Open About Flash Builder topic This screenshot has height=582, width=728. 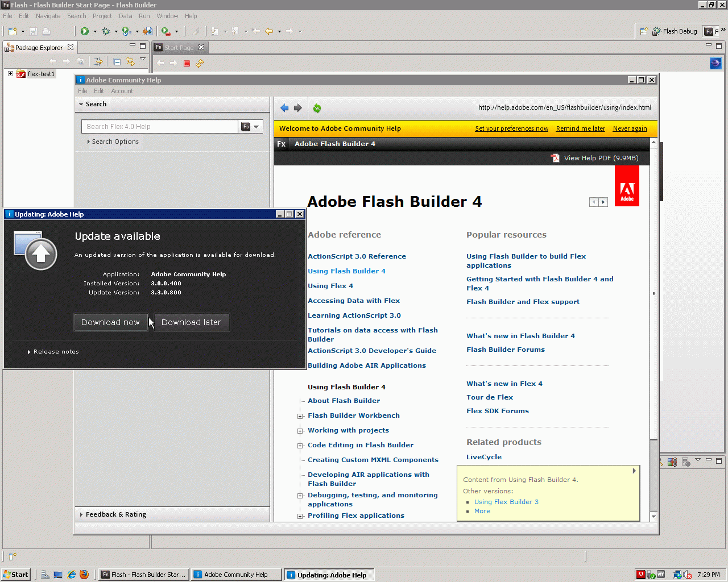click(344, 401)
